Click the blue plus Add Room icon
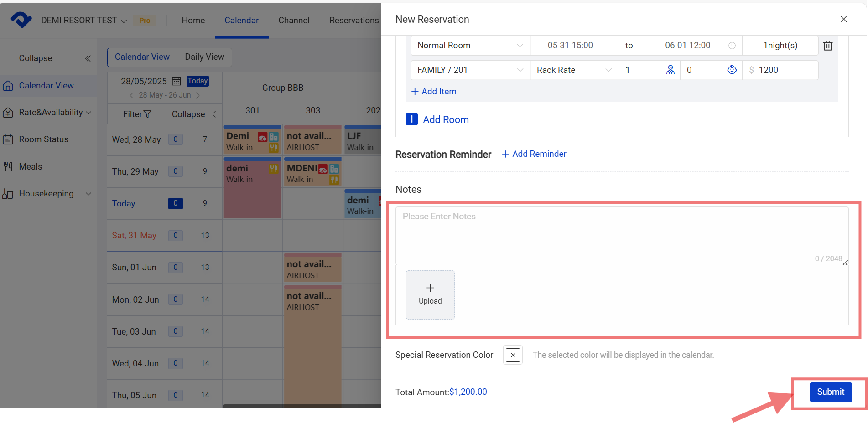Viewport: 868px width, 423px height. tap(411, 119)
